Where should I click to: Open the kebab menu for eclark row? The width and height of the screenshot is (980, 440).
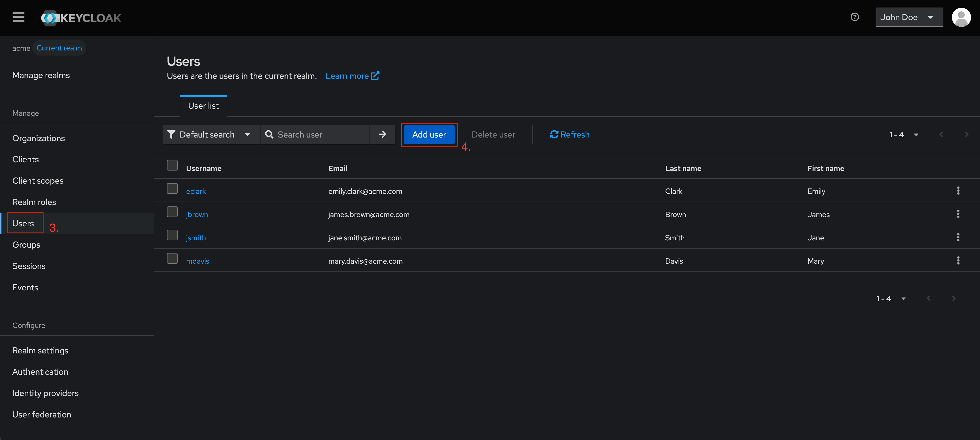(958, 191)
